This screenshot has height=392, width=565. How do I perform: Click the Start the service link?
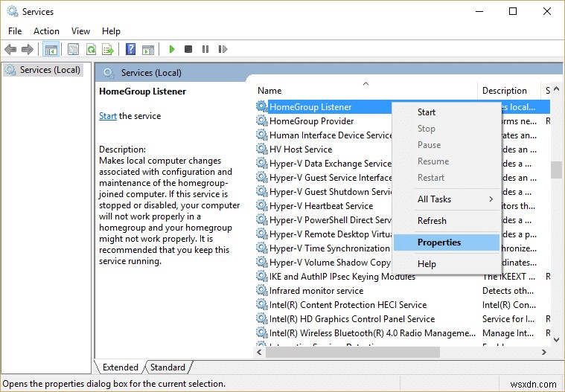[x=108, y=116]
